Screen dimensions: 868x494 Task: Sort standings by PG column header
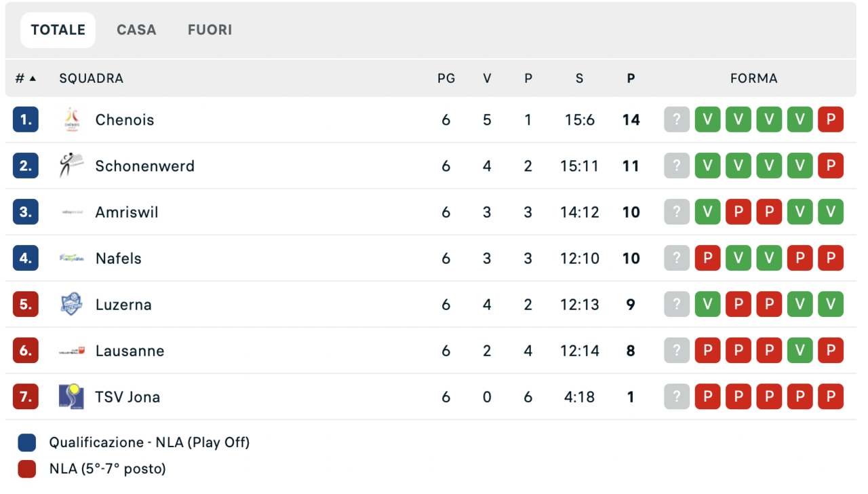(x=446, y=78)
